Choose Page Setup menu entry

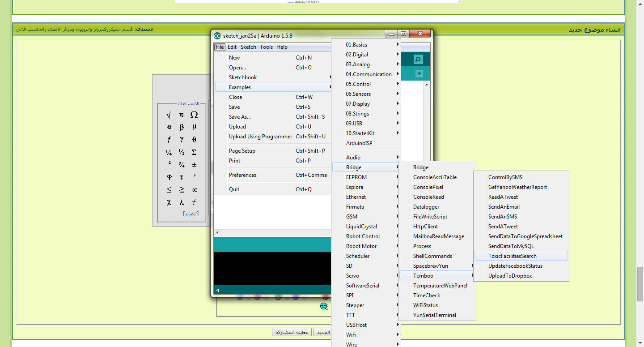tap(273, 151)
